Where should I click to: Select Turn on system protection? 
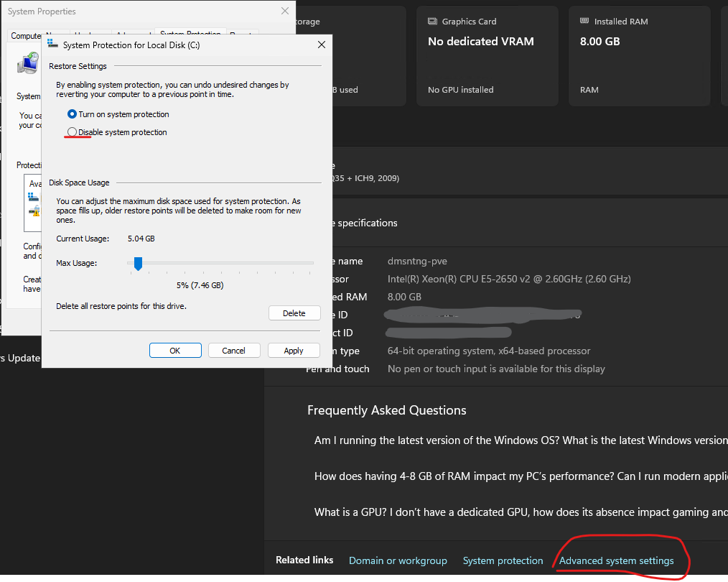point(72,114)
